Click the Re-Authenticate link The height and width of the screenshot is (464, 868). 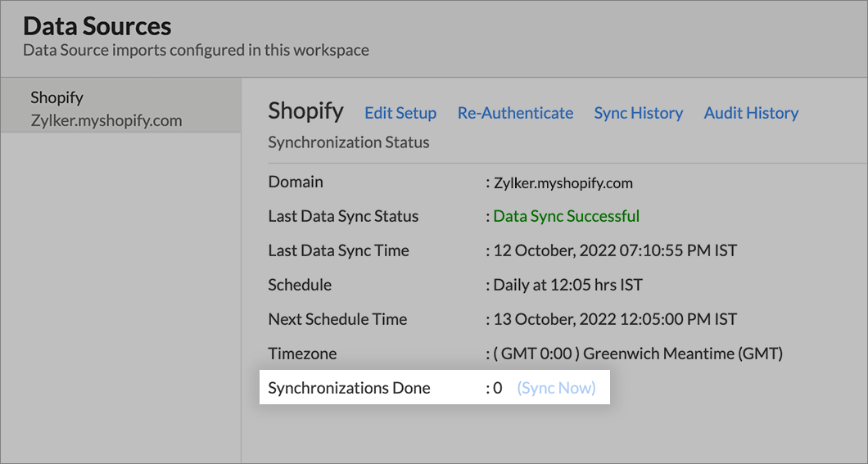(x=515, y=113)
